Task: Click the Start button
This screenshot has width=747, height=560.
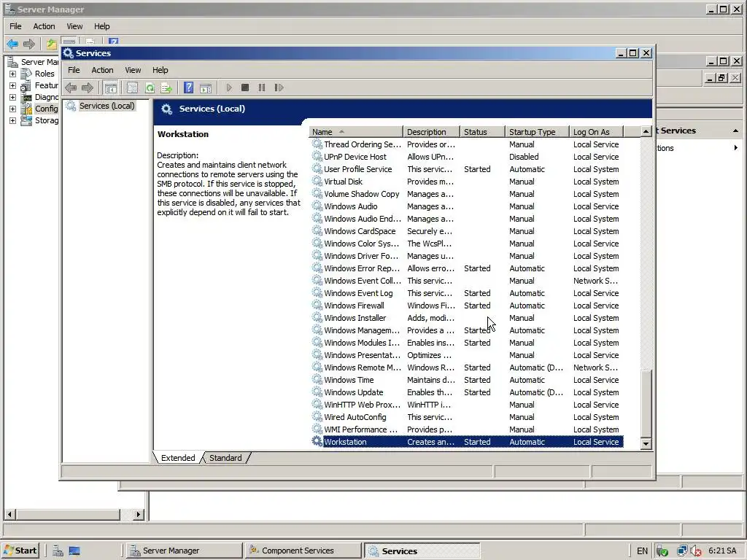Action: pos(20,551)
